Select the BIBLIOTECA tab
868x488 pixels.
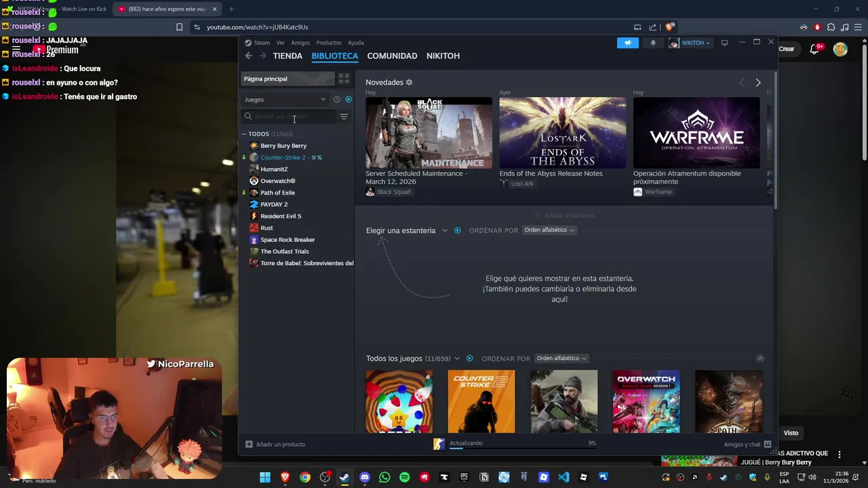pyautogui.click(x=335, y=56)
